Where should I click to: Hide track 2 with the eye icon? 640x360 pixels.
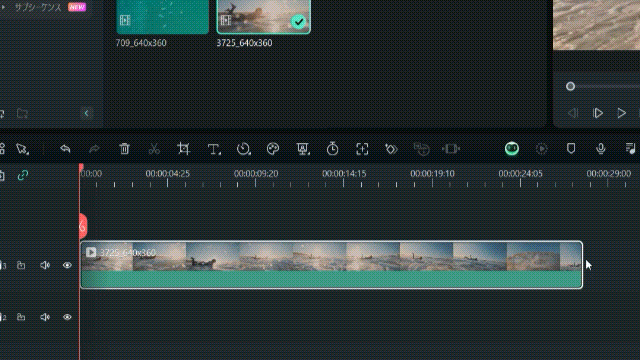coord(67,317)
